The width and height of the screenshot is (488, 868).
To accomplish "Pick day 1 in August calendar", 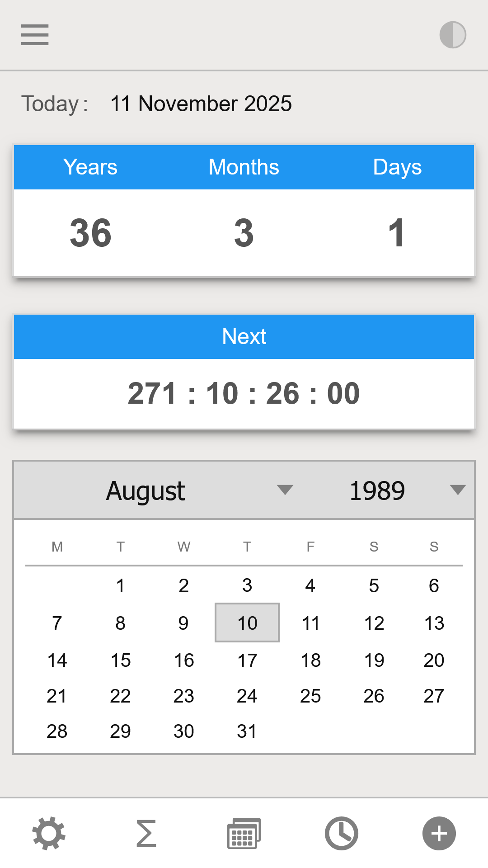I will pyautogui.click(x=120, y=586).
